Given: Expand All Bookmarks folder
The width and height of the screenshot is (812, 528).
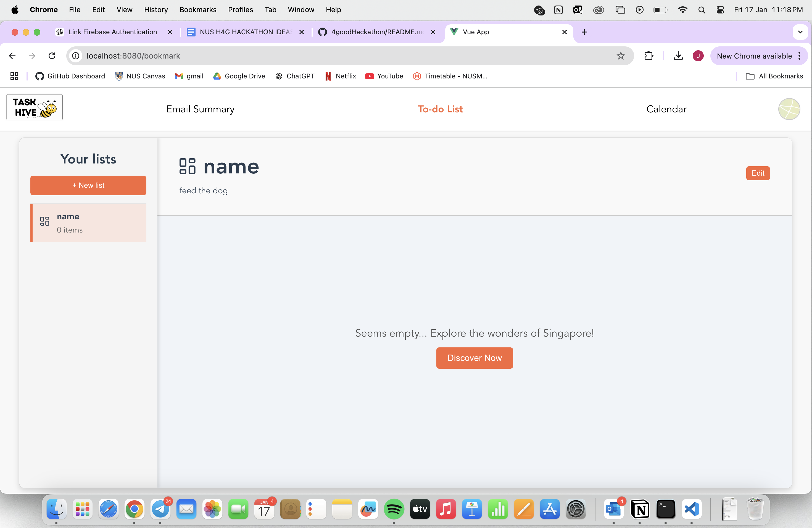Looking at the screenshot, I should (774, 76).
